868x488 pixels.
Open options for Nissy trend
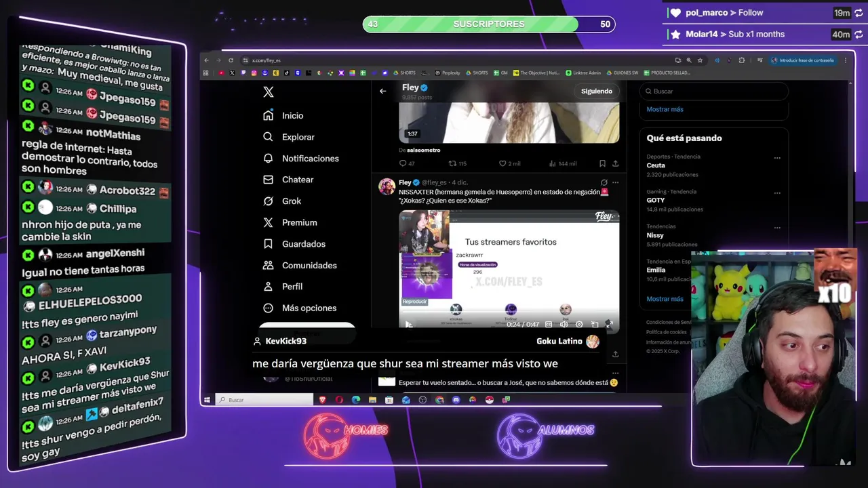[777, 227]
